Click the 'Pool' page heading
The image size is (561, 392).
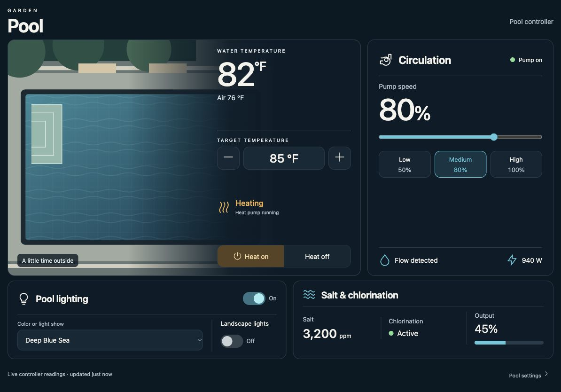25,26
